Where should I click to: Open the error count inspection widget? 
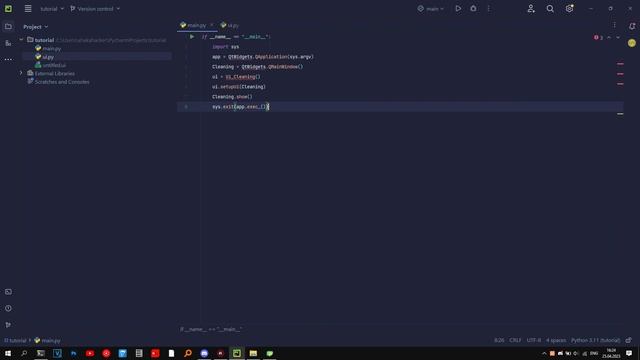coord(598,37)
